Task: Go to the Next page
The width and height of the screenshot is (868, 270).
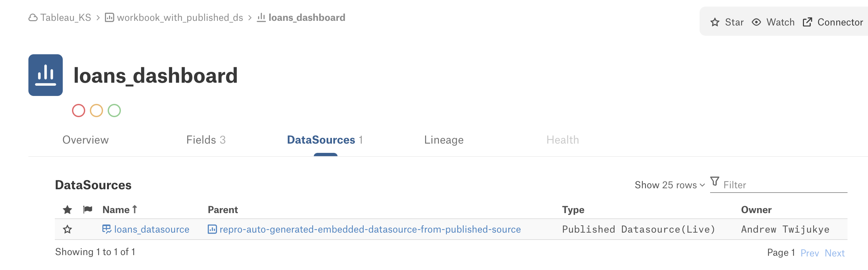Action: click(834, 253)
